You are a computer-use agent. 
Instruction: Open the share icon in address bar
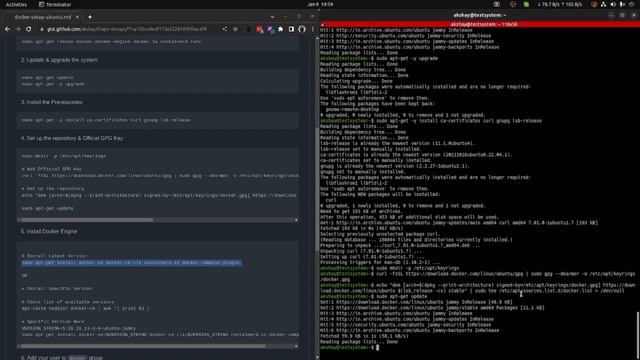click(225, 29)
